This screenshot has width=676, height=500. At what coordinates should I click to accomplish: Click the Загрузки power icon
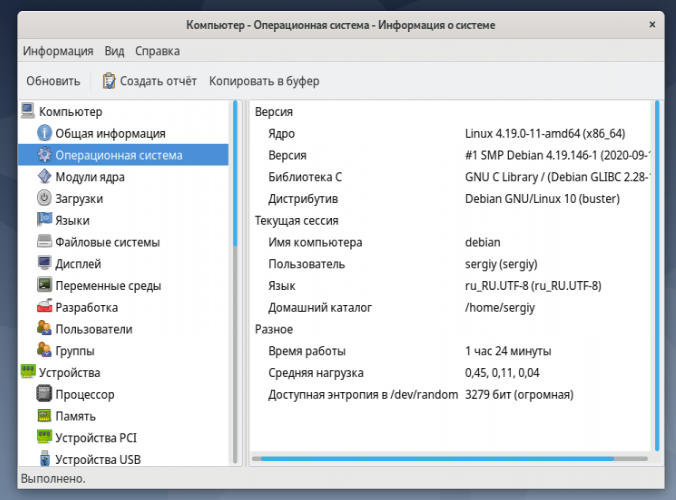pyautogui.click(x=45, y=198)
